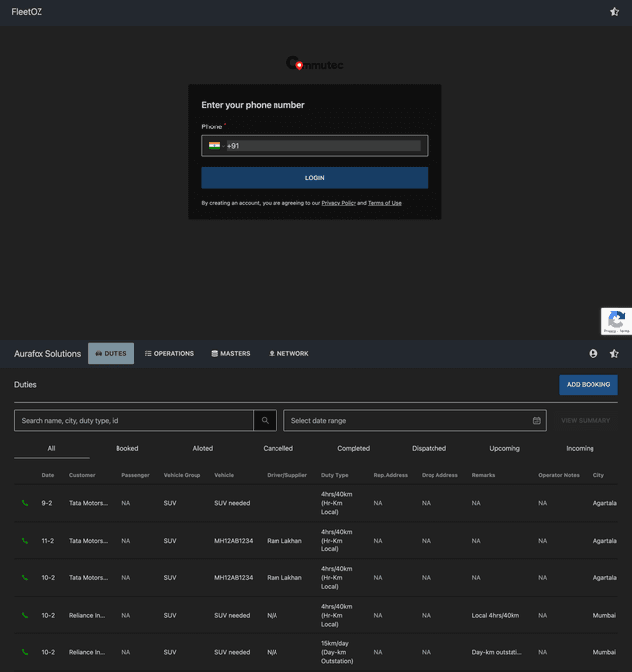Click phone icon in Day-km outstation row
Image resolution: width=632 pixels, height=672 pixels.
tap(25, 652)
